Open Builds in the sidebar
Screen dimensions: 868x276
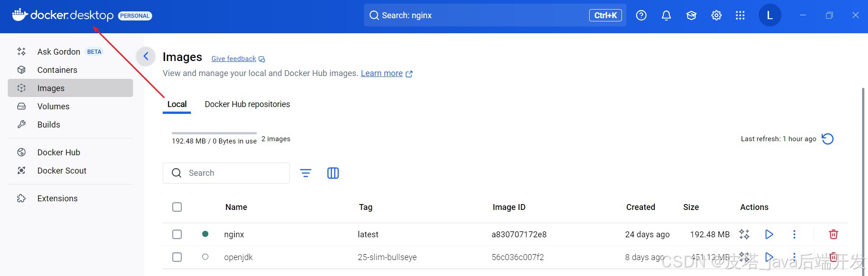(70, 124)
